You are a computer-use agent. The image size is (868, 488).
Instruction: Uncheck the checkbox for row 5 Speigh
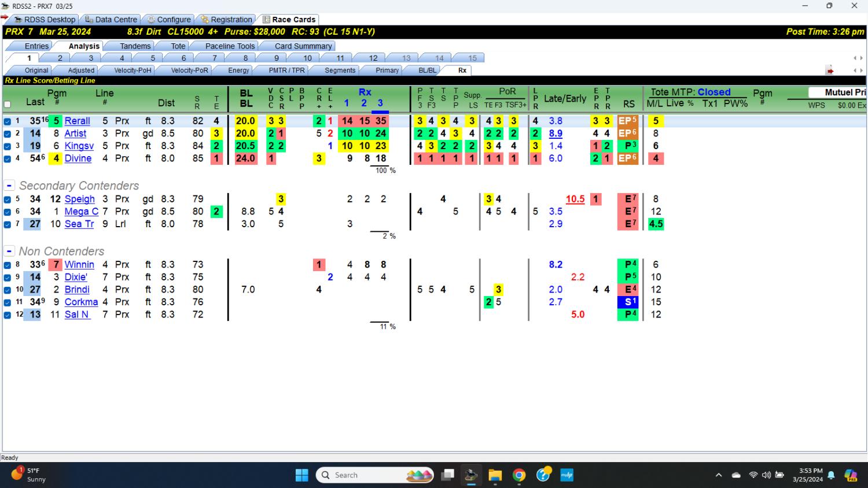(x=8, y=199)
